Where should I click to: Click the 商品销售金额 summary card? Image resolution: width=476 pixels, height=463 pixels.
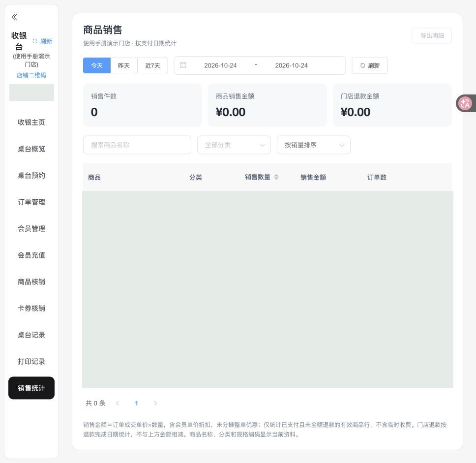pos(268,105)
